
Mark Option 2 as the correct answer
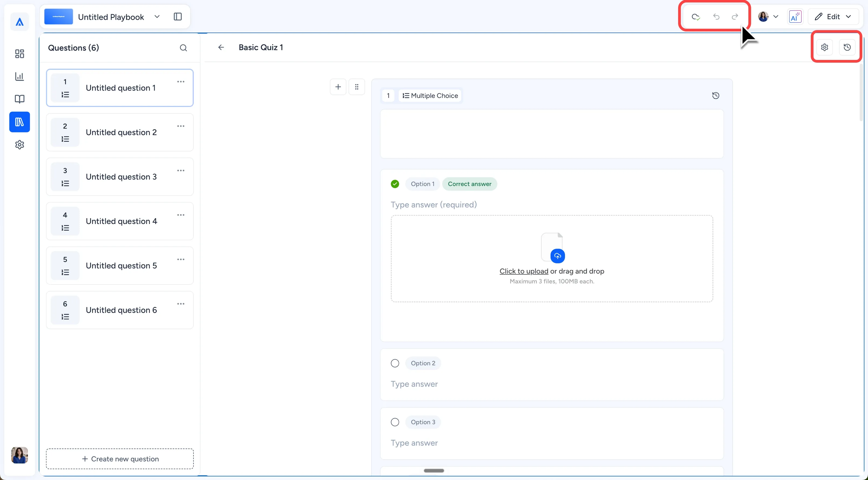[x=395, y=363]
